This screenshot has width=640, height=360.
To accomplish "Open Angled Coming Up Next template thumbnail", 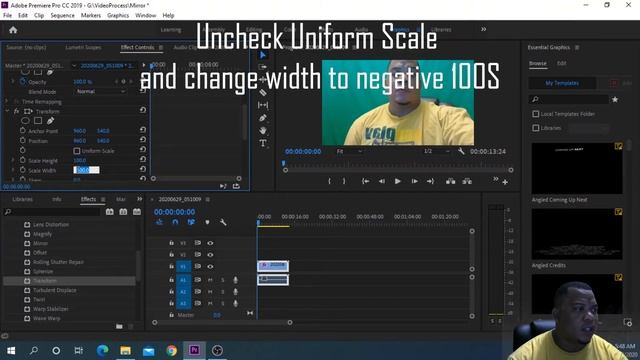I will pyautogui.click(x=577, y=168).
